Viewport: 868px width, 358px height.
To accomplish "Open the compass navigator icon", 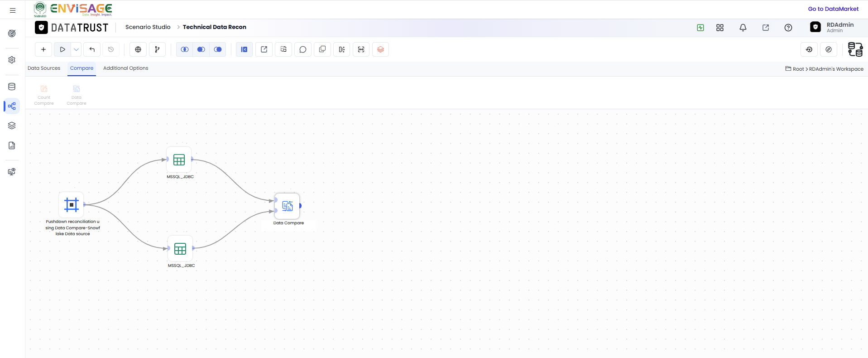I will pyautogui.click(x=829, y=49).
